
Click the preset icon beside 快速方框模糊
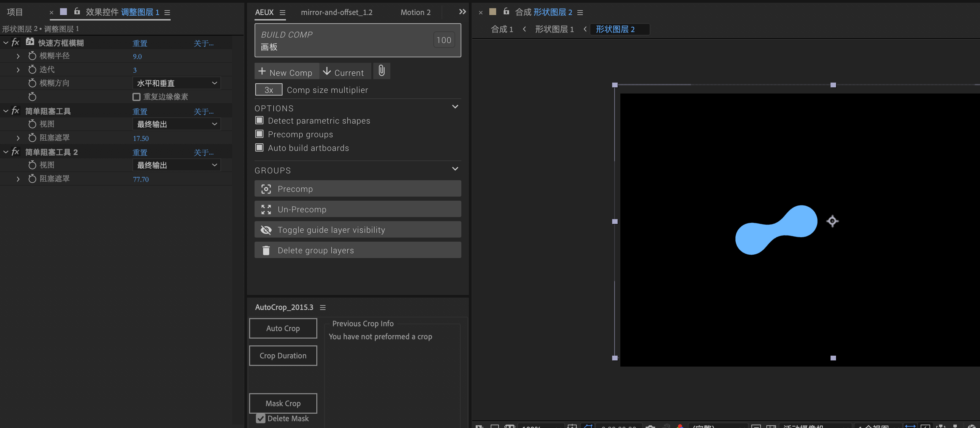30,42
